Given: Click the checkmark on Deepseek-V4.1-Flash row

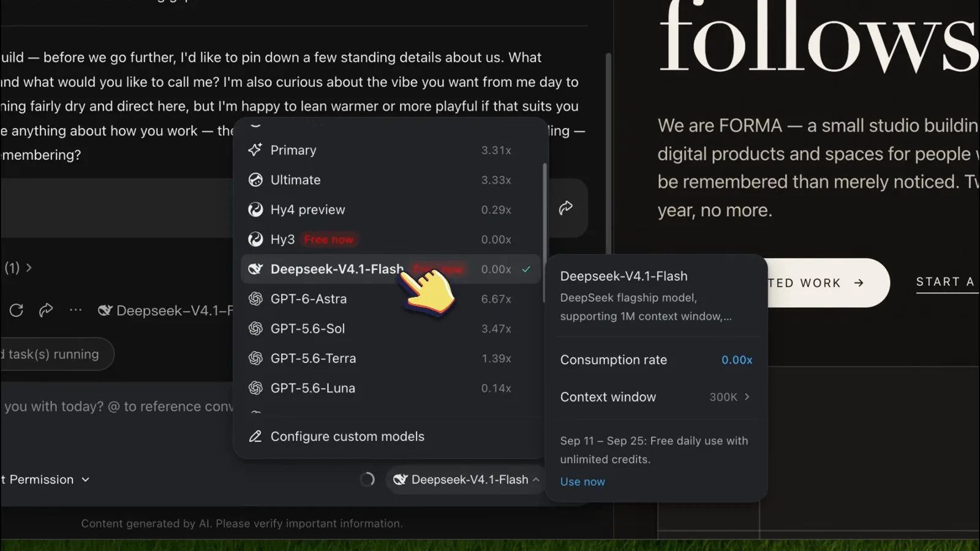Looking at the screenshot, I should (526, 269).
